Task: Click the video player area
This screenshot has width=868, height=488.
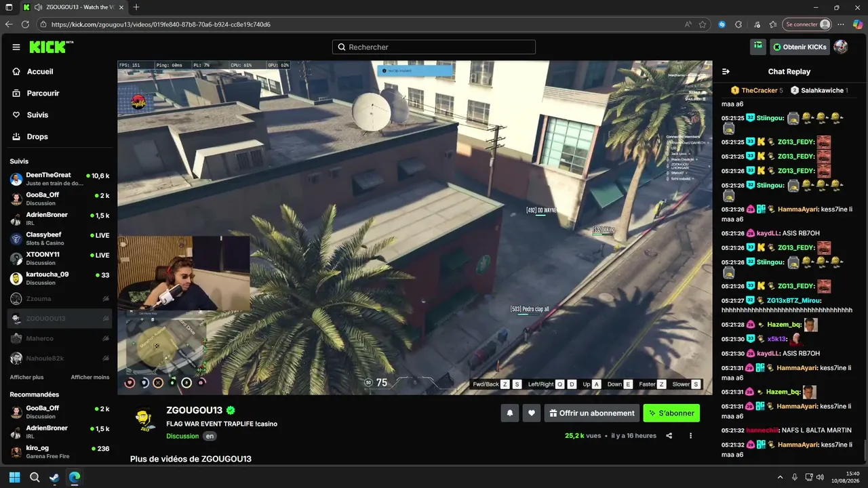Action: coord(415,228)
